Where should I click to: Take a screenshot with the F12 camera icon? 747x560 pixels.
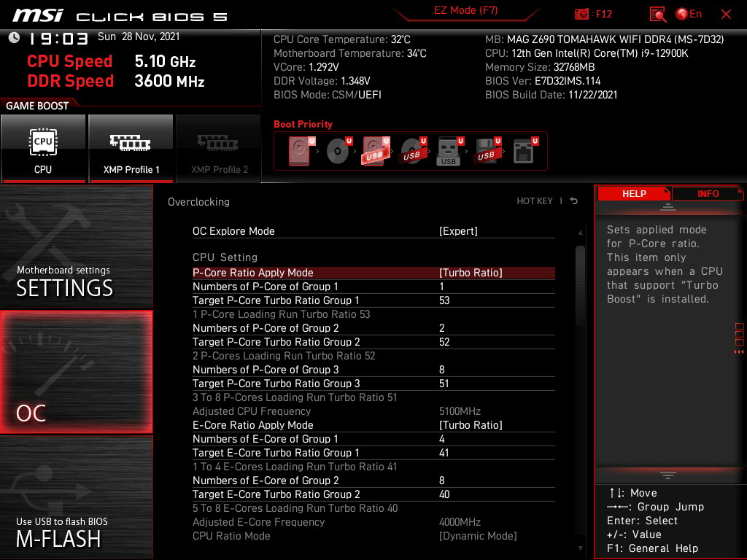[x=581, y=15]
